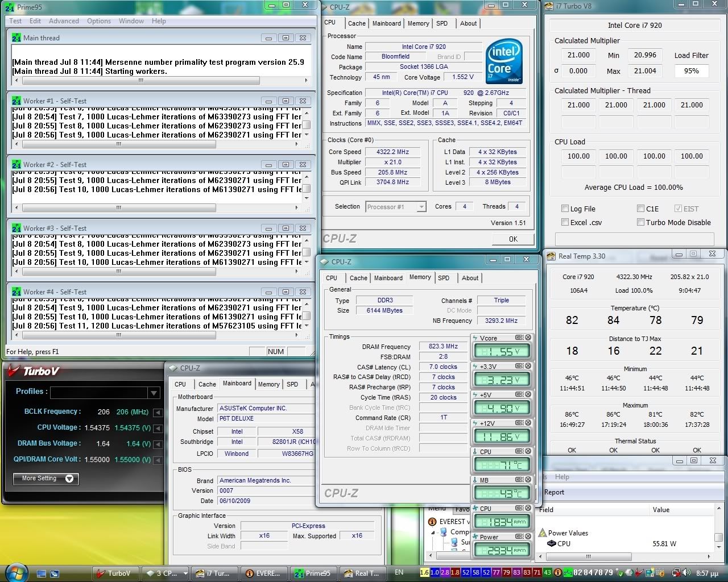Click DRAM Bus Voltage adjust arrow in TurboV
The height and width of the screenshot is (582, 728).
[158, 444]
